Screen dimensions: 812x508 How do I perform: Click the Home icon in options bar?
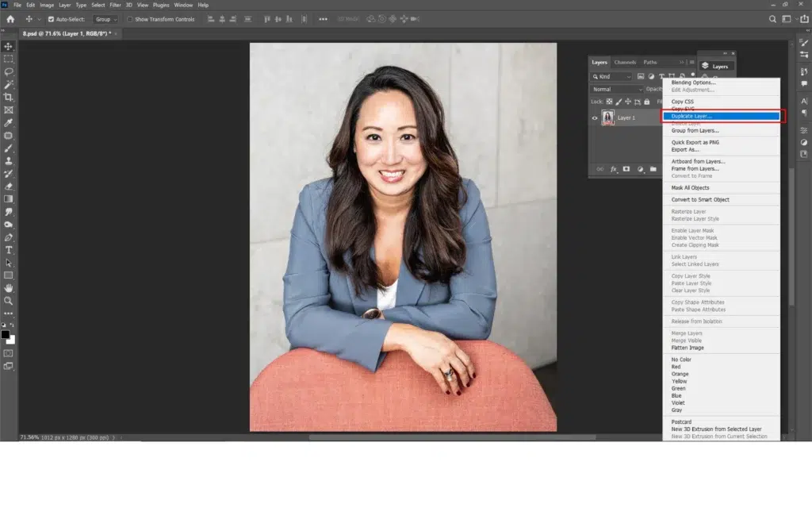[x=10, y=19]
